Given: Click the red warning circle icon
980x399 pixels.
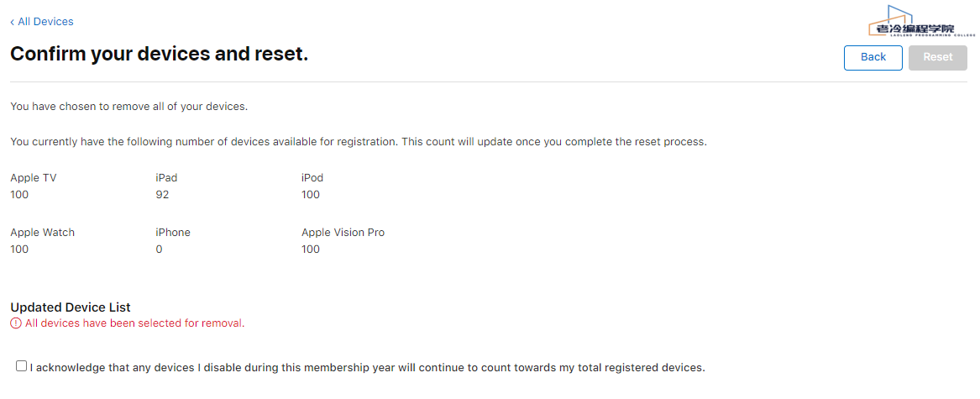Looking at the screenshot, I should click(16, 323).
